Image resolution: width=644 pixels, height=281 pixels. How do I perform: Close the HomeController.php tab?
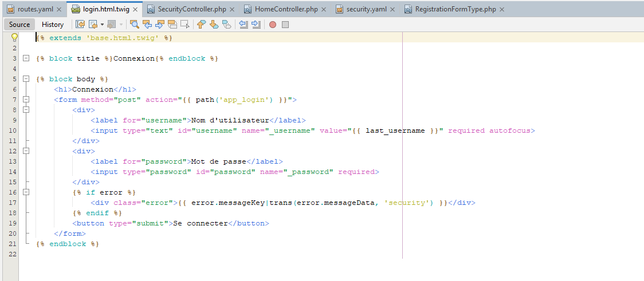pos(324,9)
